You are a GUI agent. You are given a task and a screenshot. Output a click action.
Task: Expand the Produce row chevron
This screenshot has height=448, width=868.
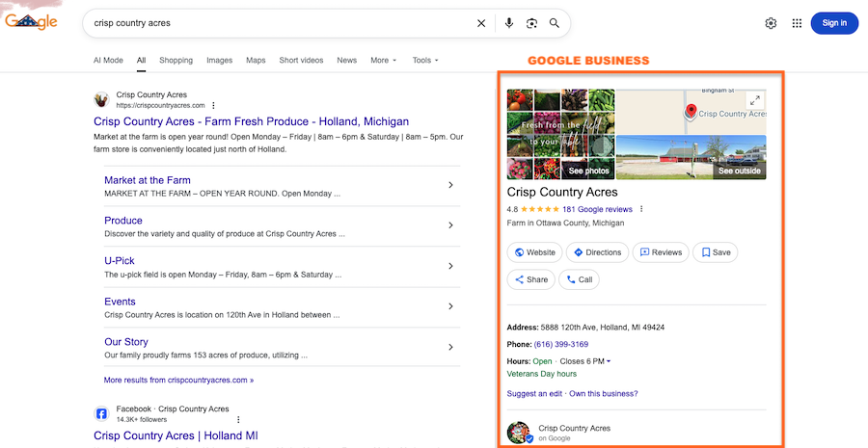click(x=450, y=225)
